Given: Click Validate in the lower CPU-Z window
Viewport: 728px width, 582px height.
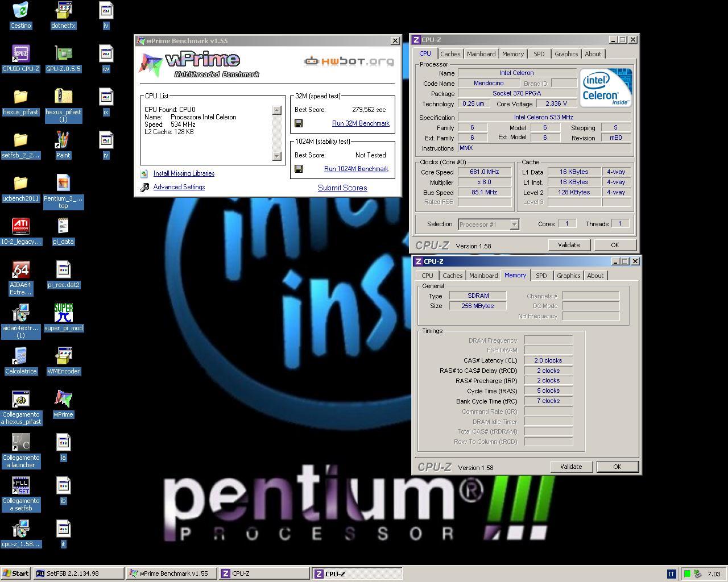Looking at the screenshot, I should click(x=571, y=467).
